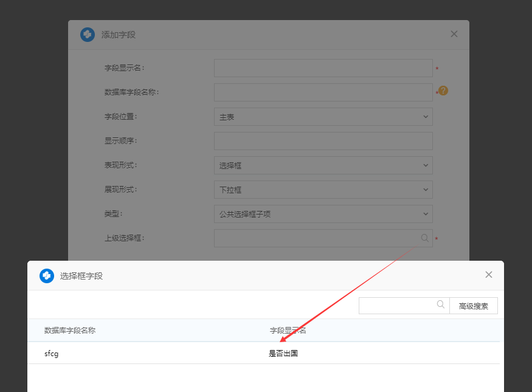Open the 展现形式 dropdown showing 下拉框
Screen dimensions: 532x392
click(323, 190)
